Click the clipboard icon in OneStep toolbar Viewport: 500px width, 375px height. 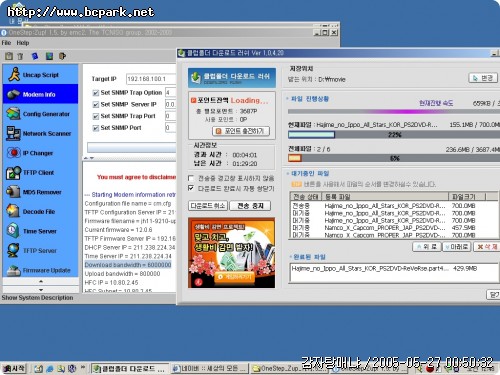point(9,56)
